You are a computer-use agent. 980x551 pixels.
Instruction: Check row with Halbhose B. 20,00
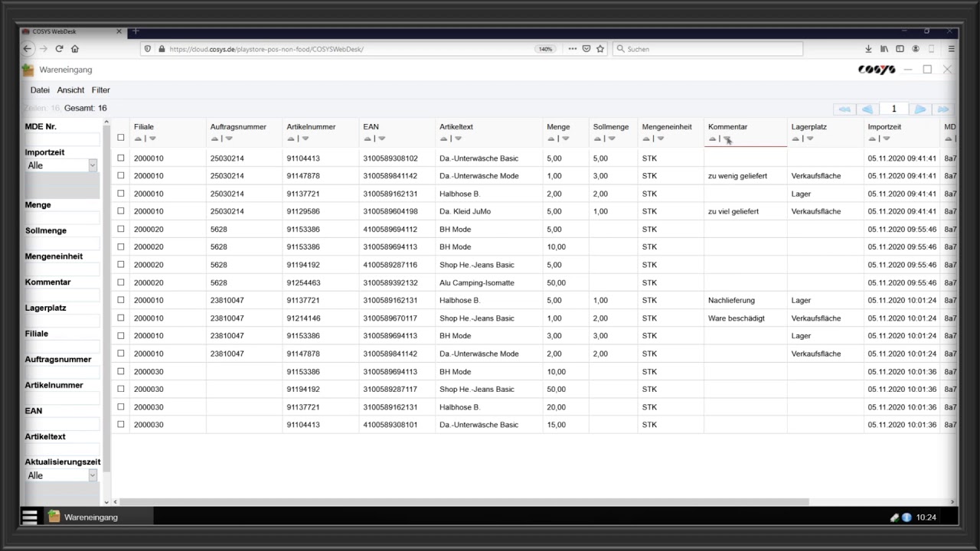pos(120,407)
